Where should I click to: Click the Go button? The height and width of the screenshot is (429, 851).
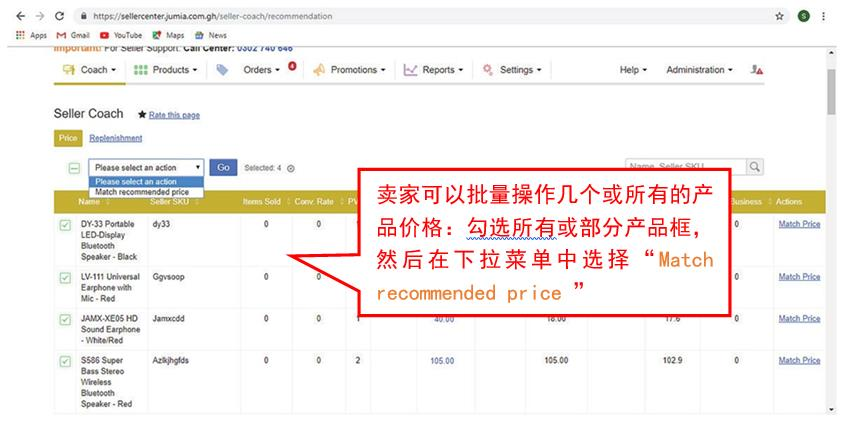(x=223, y=167)
